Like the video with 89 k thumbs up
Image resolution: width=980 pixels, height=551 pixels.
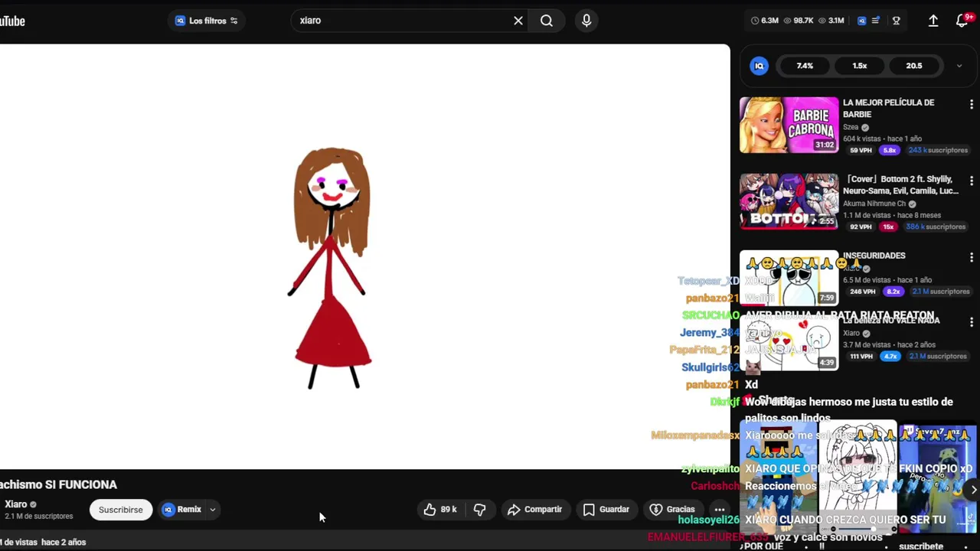tap(440, 510)
